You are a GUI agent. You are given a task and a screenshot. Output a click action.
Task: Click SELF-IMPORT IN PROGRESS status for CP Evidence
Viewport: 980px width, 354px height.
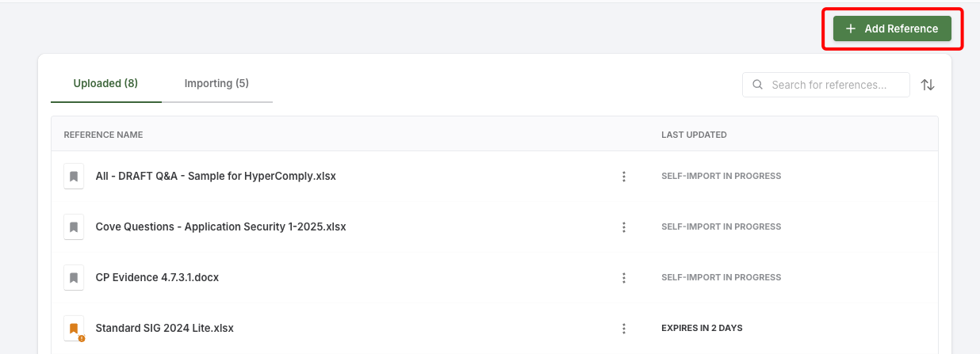pos(721,277)
